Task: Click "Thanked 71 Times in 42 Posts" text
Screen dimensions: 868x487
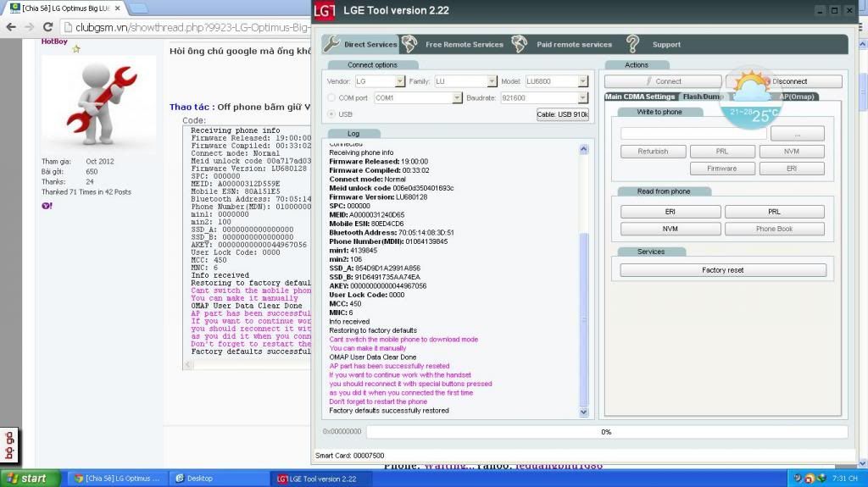Action: (x=86, y=192)
